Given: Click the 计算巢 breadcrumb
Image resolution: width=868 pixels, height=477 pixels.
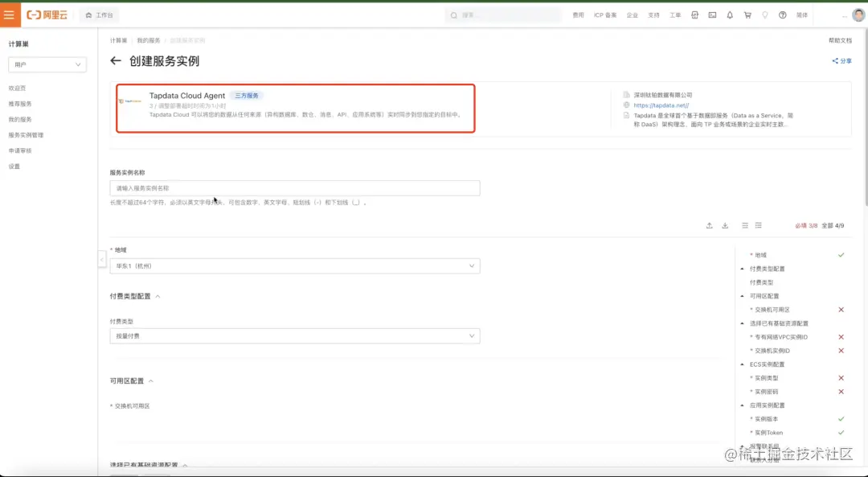Looking at the screenshot, I should click(118, 40).
